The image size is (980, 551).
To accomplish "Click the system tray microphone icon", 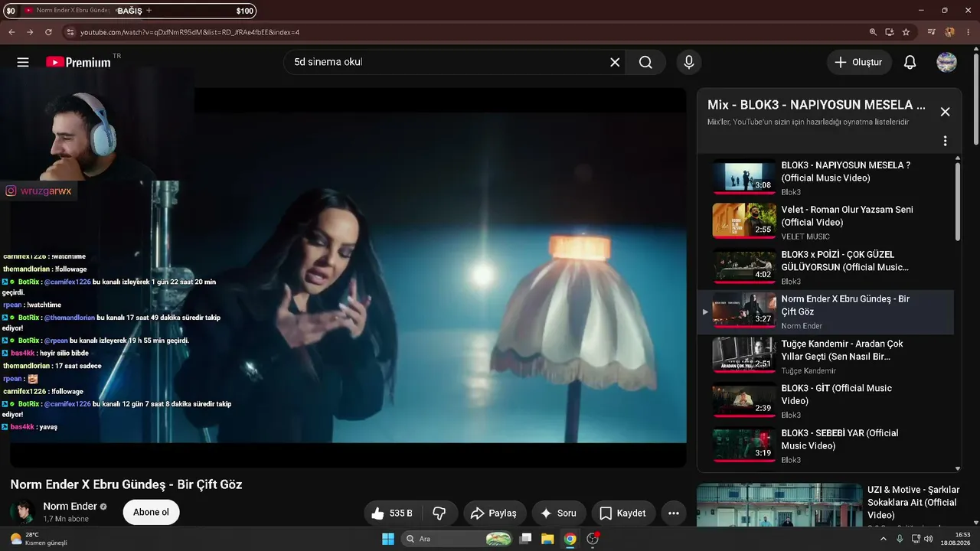I will (x=900, y=539).
